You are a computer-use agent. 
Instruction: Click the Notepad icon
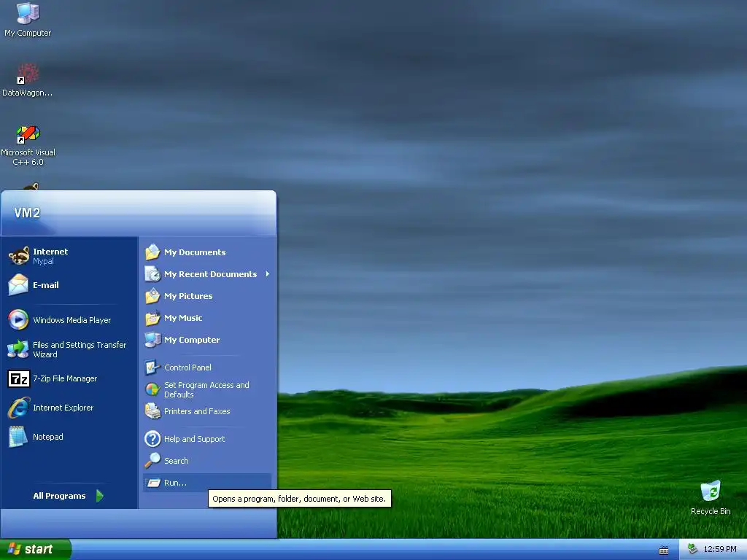[x=18, y=437]
